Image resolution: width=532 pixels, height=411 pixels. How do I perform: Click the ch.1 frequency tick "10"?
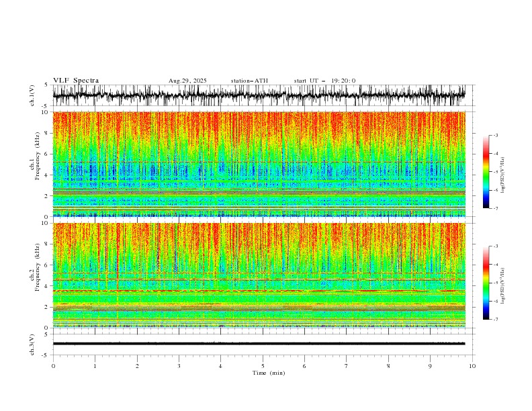click(x=45, y=112)
